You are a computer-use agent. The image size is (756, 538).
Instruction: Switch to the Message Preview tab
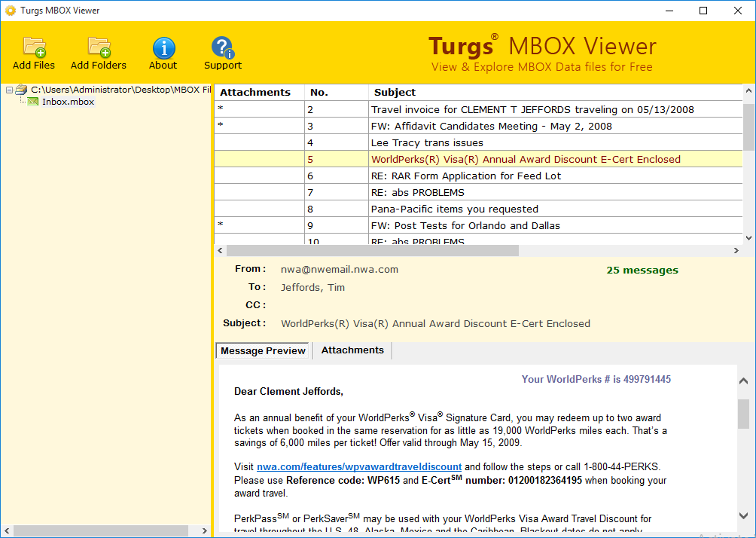pyautogui.click(x=263, y=351)
